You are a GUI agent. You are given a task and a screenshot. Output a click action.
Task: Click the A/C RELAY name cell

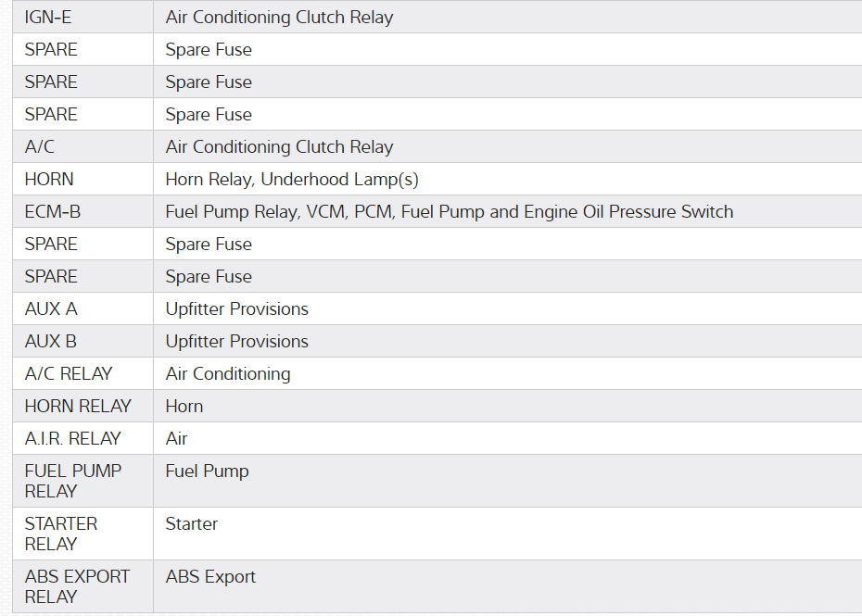[69, 374]
